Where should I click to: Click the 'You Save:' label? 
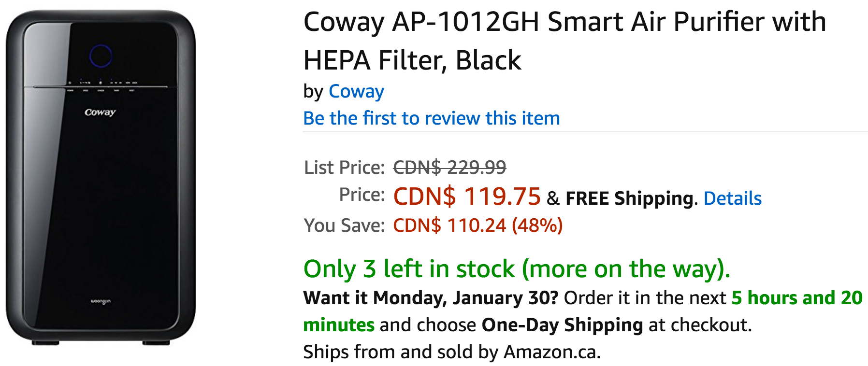click(344, 225)
